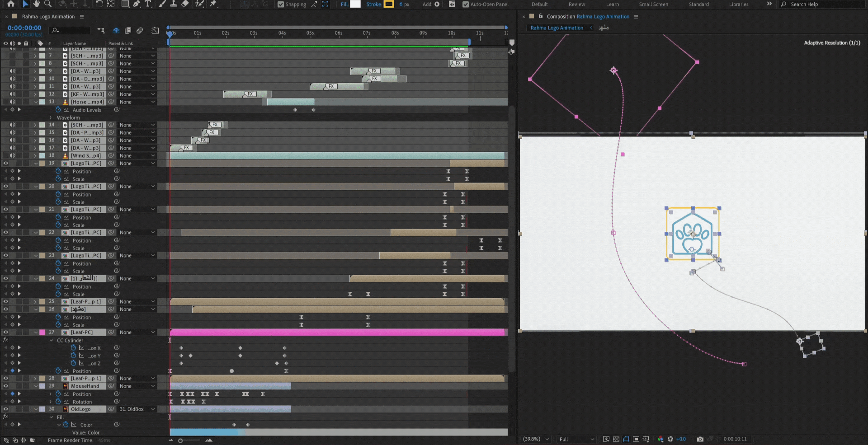Mute audio of layer 13 Horse mp4
This screenshot has width=868, height=445.
coord(13,102)
